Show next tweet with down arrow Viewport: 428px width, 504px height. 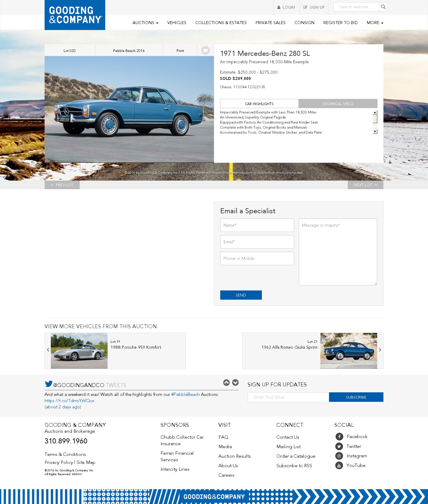[235, 383]
